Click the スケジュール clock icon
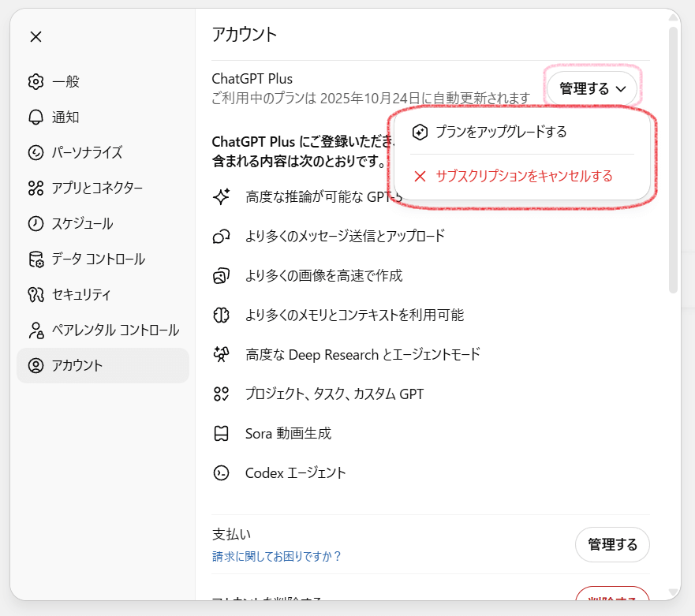This screenshot has width=695, height=616. pyautogui.click(x=35, y=224)
